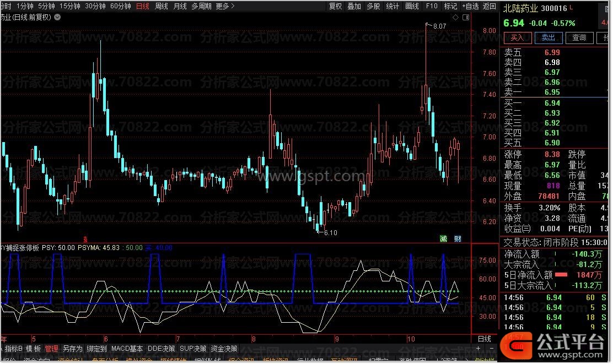613x364 pixels.
Task: Select the 周线 weekly period tab
Action: click(x=162, y=6)
